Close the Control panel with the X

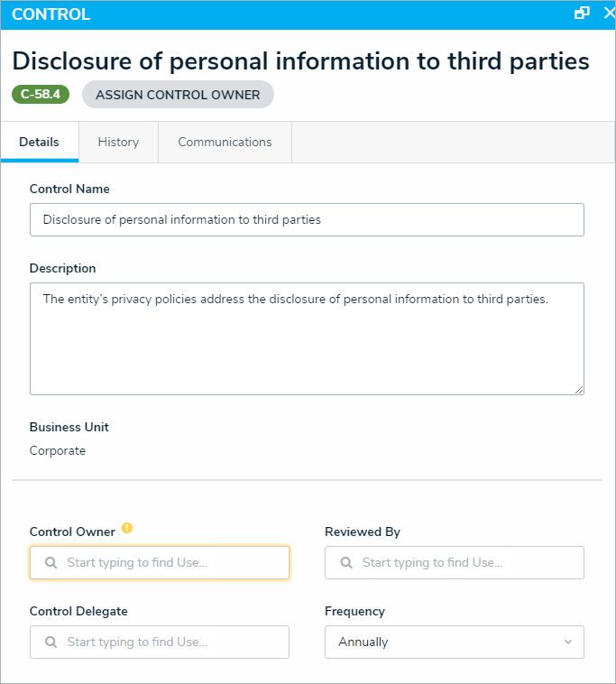pos(609,14)
